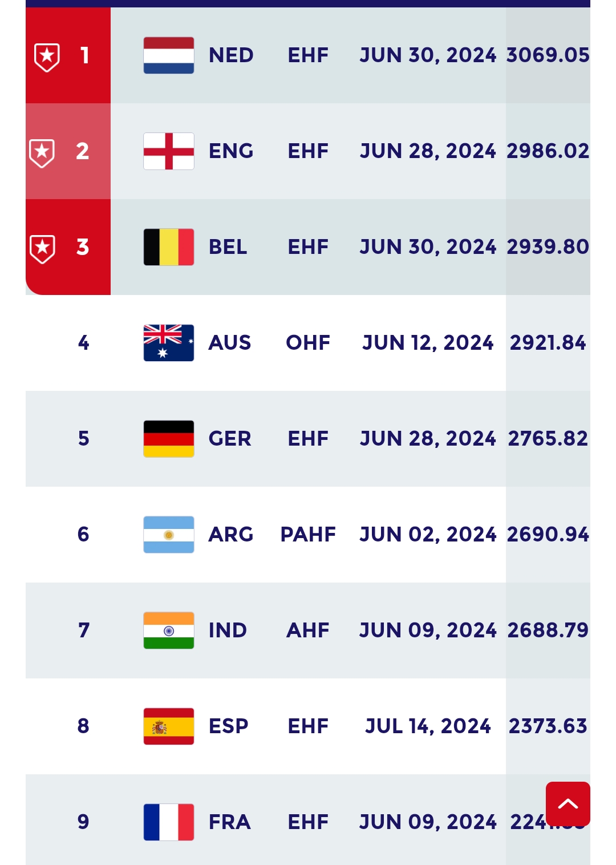Click the PAHF federation label for Argentina

pos(308,535)
